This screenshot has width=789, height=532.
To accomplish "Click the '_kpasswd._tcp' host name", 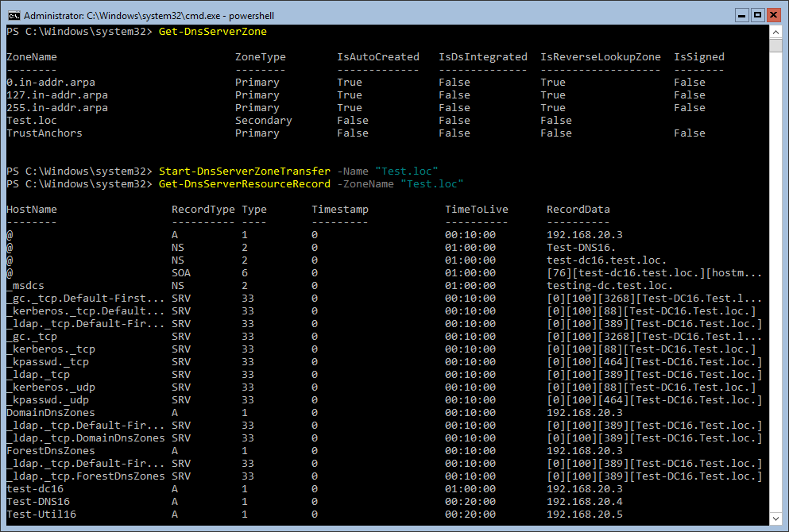I will pyautogui.click(x=48, y=362).
